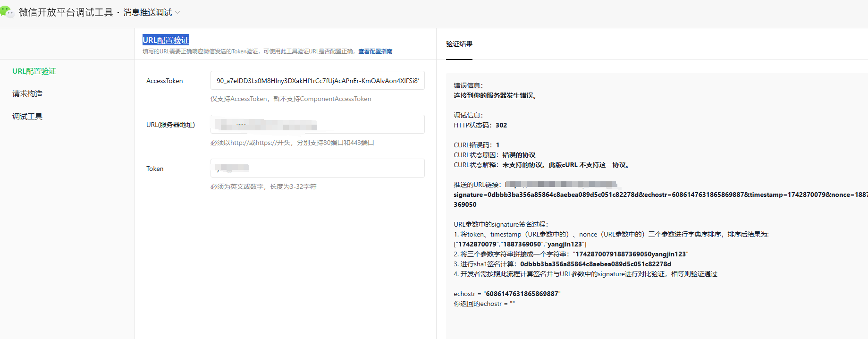868x339 pixels.
Task: Click the sorted array containing yangjin123
Action: tap(520, 245)
